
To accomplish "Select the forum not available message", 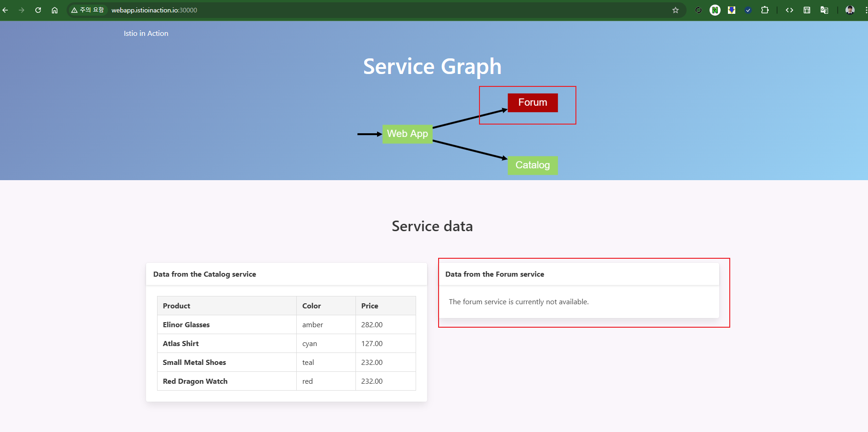I will (x=519, y=302).
